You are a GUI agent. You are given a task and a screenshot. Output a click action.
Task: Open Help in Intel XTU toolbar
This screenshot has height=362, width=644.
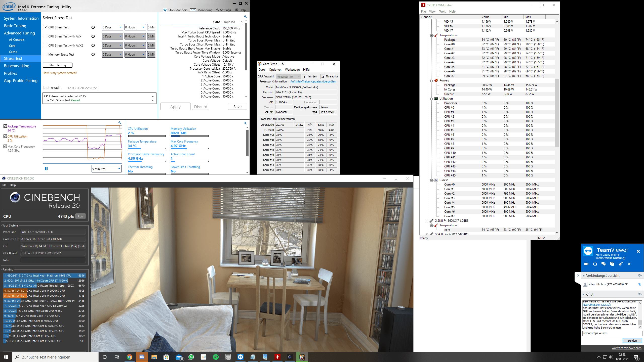(240, 10)
